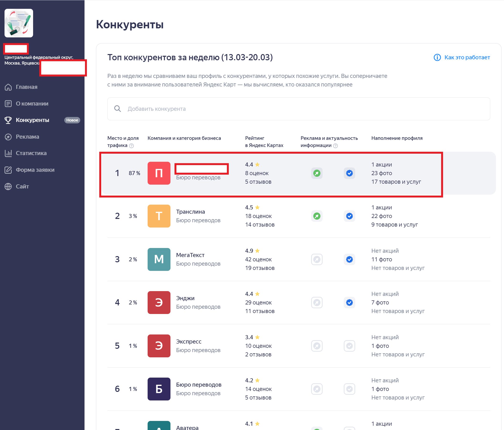Screen dimensions: 504x430
Task: Click the magnifier icon in competitor search
Action: tap(117, 109)
